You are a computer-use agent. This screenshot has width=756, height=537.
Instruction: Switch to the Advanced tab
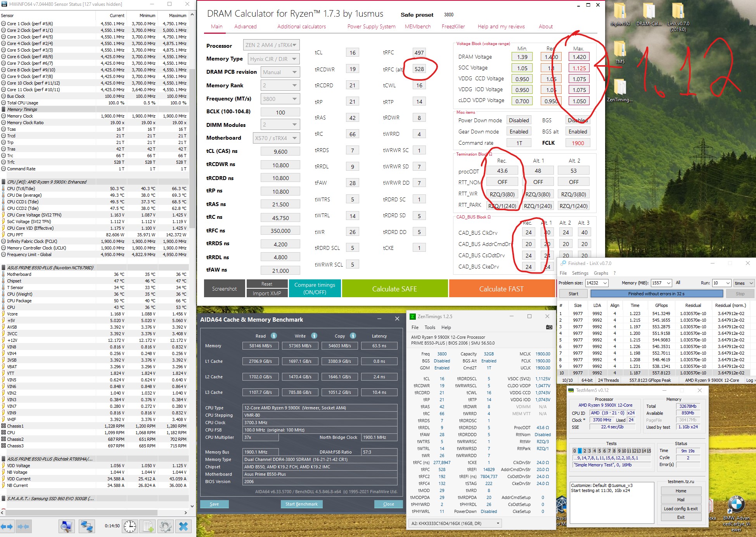(245, 26)
